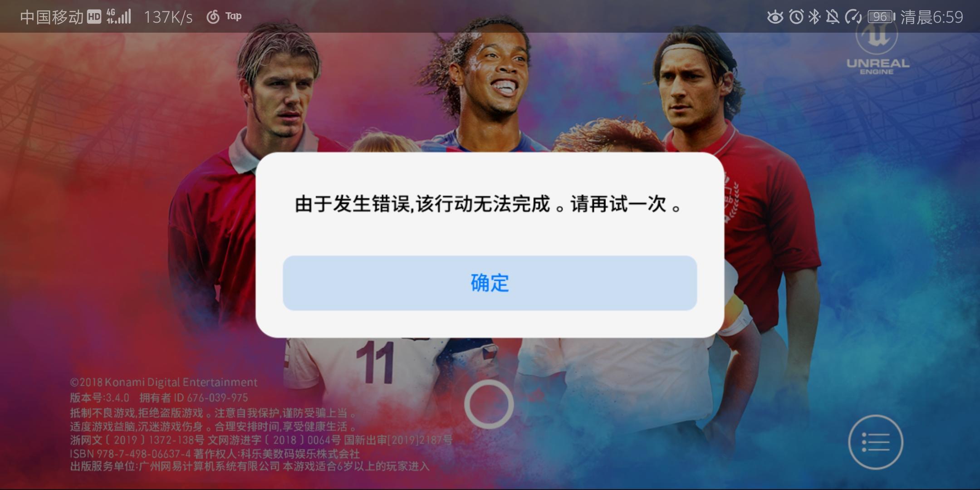Screen dimensions: 980x490
Task: Tap the battery level 96 indicator
Action: (881, 17)
